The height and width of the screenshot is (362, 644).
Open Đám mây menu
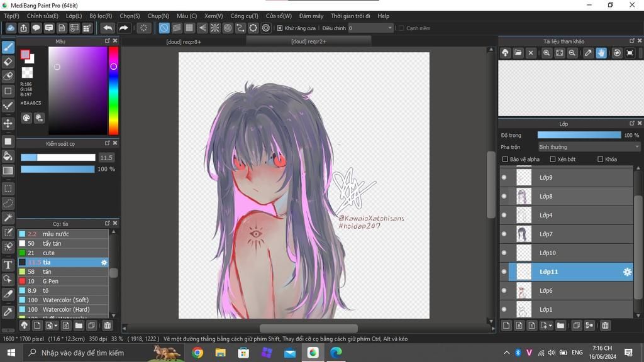click(311, 16)
